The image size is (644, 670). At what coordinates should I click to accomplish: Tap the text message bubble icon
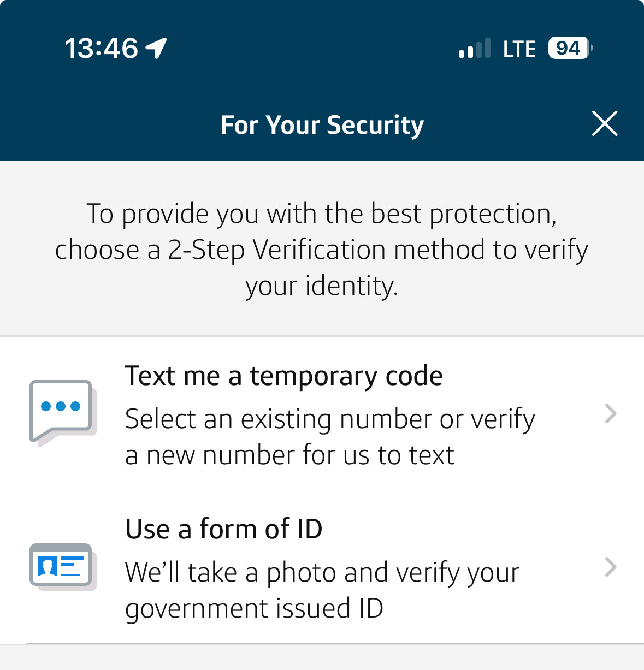pos(62,412)
